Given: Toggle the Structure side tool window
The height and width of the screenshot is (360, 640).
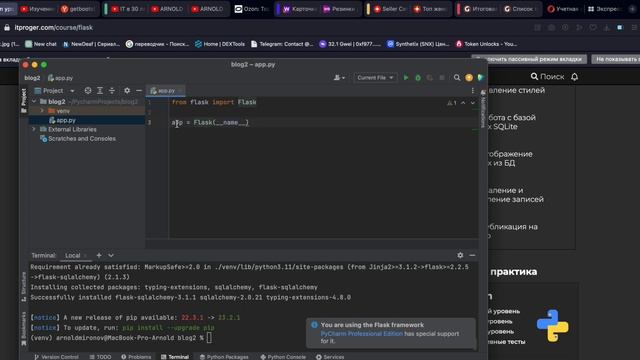Looking at the screenshot, I should 24,287.
